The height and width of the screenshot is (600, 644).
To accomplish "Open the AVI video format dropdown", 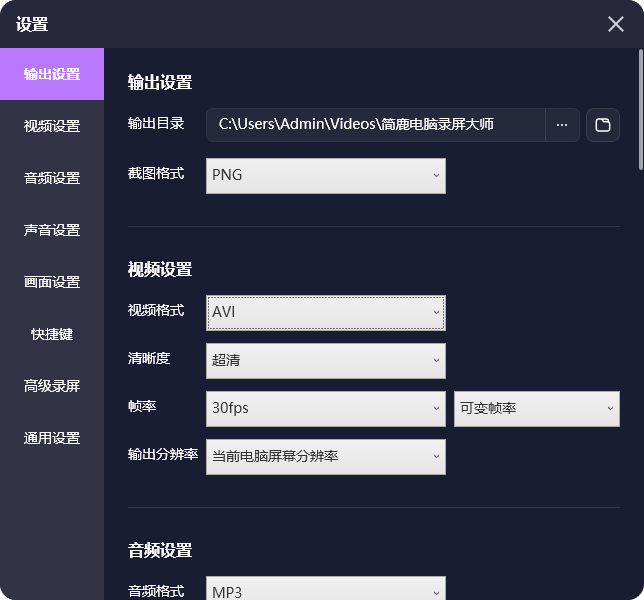I will point(326,313).
